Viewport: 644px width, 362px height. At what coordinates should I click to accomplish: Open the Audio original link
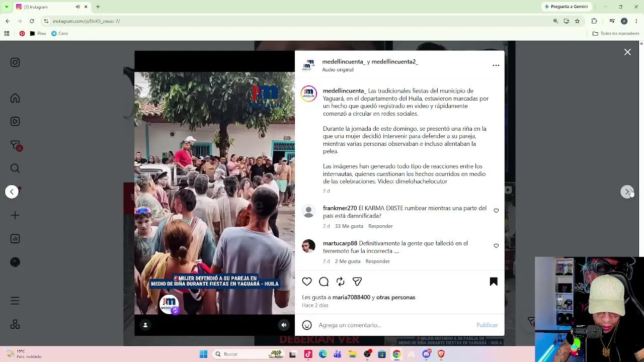pyautogui.click(x=338, y=70)
